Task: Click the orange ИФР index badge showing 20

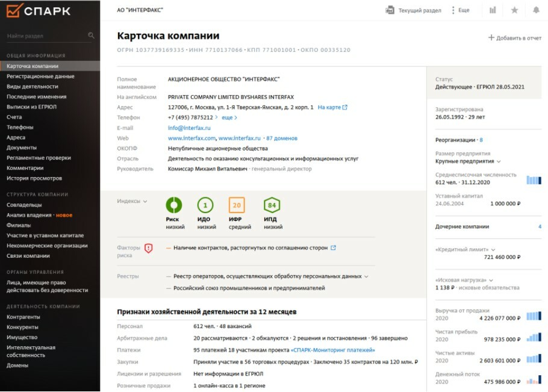Action: tap(237, 205)
